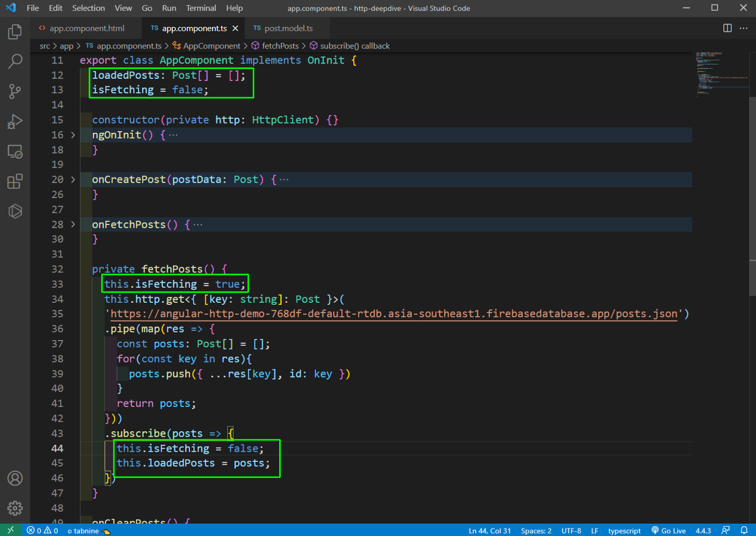Open the Edit menu
This screenshot has width=756, height=536.
tap(56, 8)
